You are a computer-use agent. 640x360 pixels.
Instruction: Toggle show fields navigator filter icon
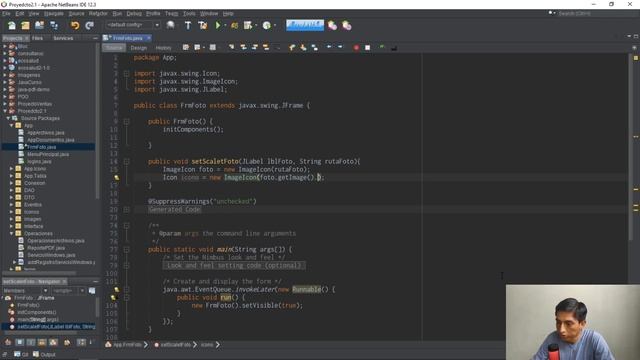[x=19, y=342]
